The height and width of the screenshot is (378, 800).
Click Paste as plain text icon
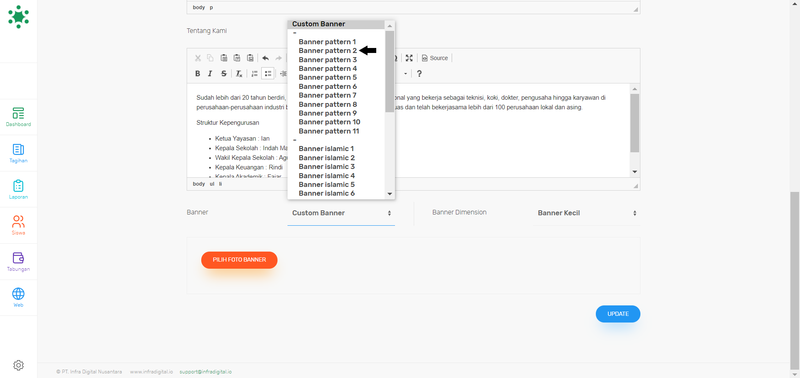[x=237, y=58]
